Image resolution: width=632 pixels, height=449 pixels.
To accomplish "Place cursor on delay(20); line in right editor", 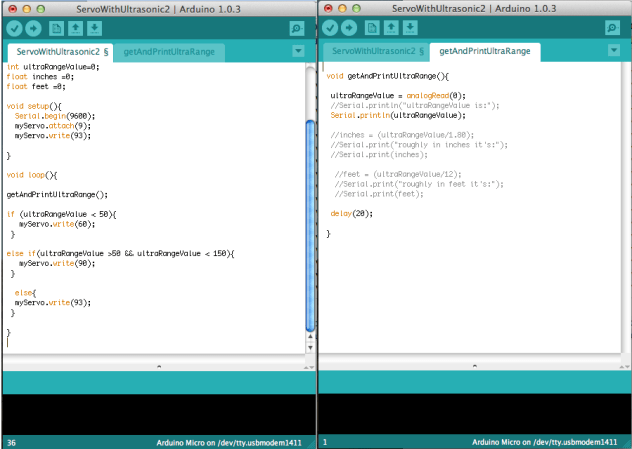I will tap(351, 213).
